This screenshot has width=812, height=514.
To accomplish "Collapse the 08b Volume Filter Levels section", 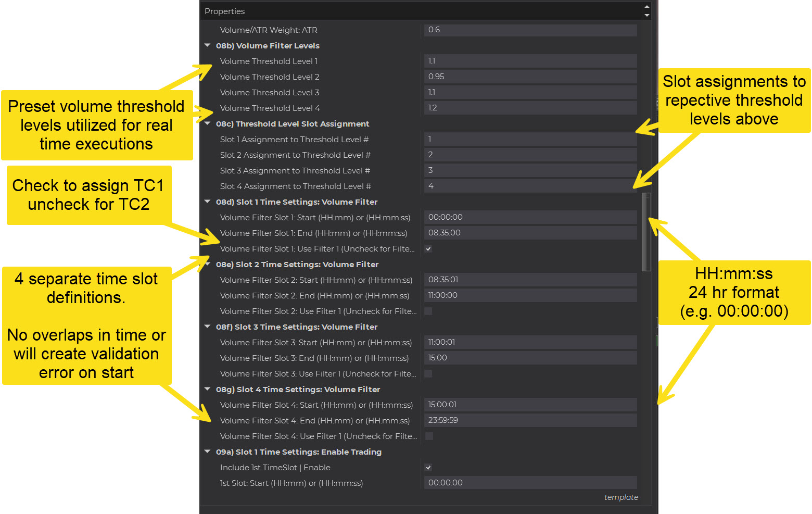I will (208, 46).
